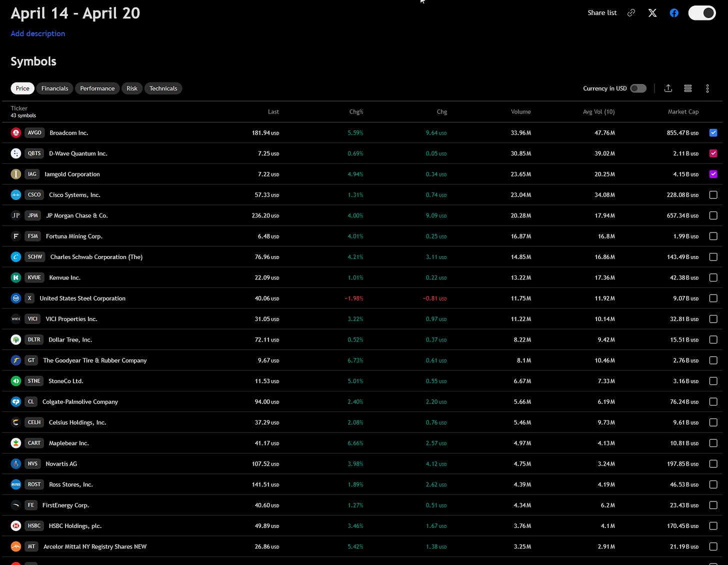Click the United States Steel logo icon
The width and height of the screenshot is (728, 565).
[16, 298]
